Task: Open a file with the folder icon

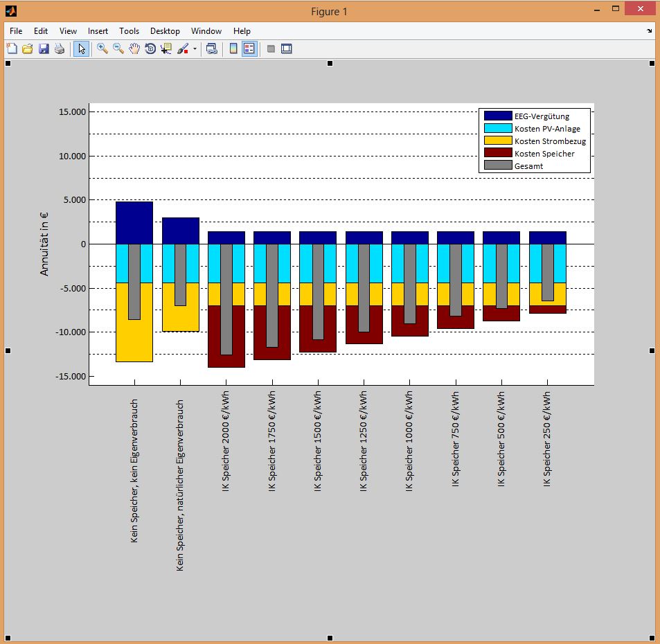Action: pos(28,48)
